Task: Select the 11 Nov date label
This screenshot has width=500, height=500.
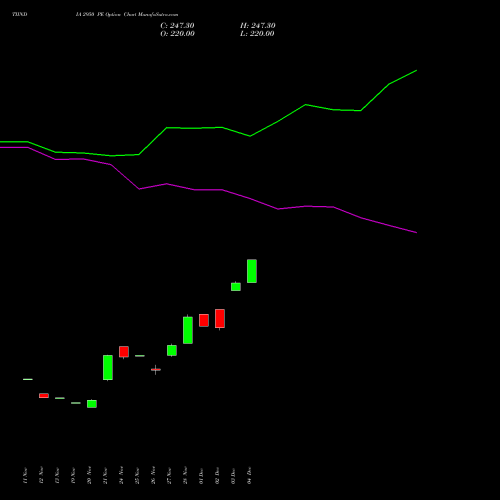Action: click(25, 475)
